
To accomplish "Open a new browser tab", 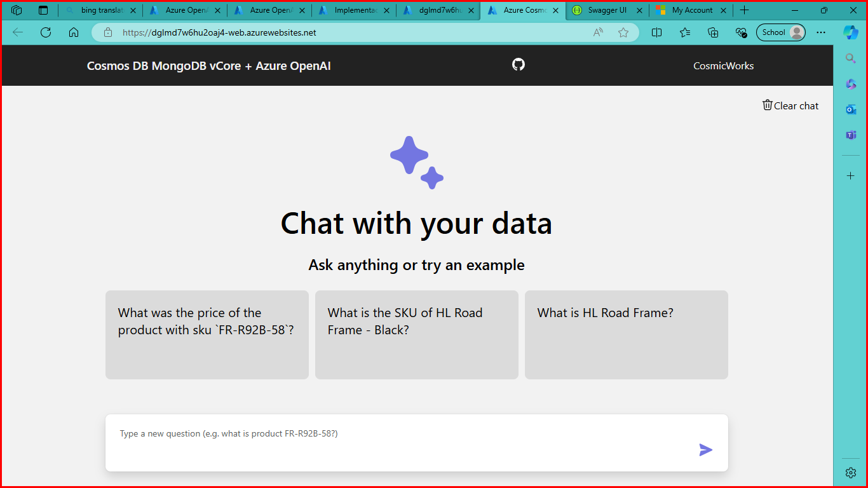I will click(745, 10).
